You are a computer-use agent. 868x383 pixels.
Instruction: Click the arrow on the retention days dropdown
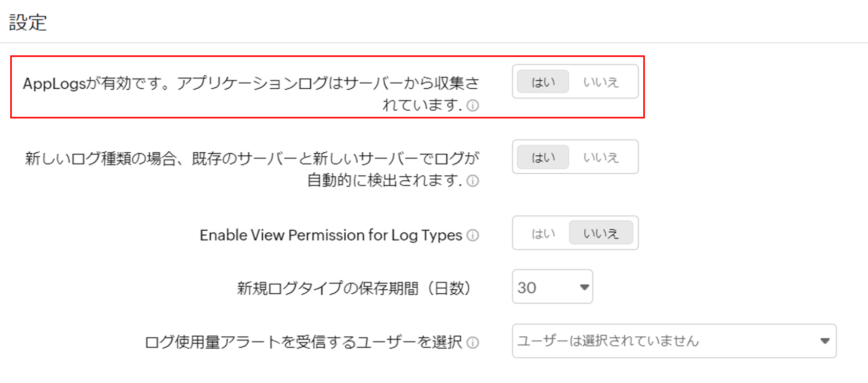click(584, 287)
